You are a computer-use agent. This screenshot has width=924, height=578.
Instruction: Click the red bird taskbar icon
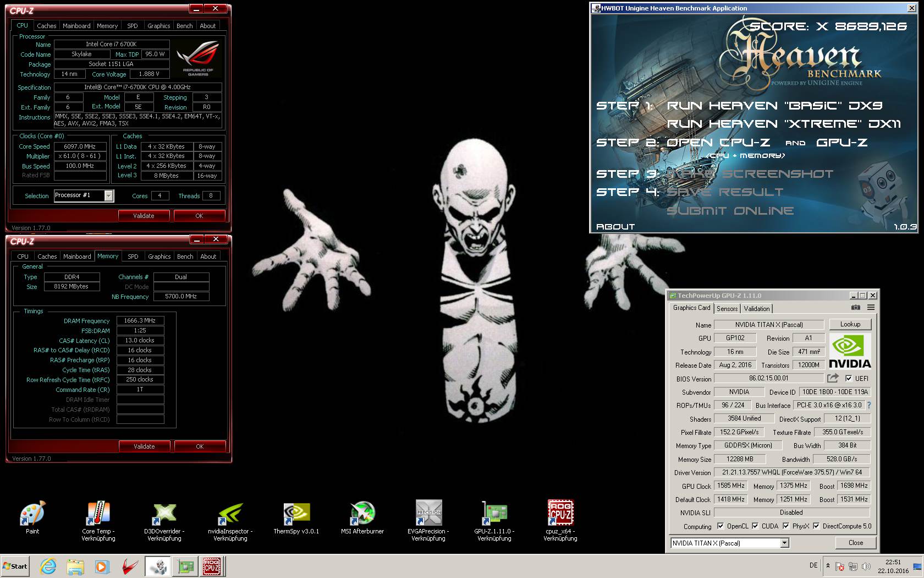coord(129,566)
